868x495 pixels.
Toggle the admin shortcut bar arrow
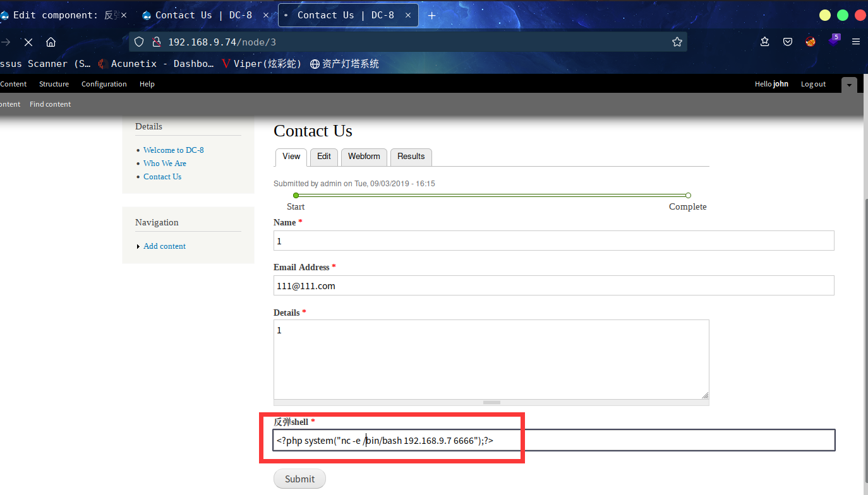pyautogui.click(x=849, y=85)
